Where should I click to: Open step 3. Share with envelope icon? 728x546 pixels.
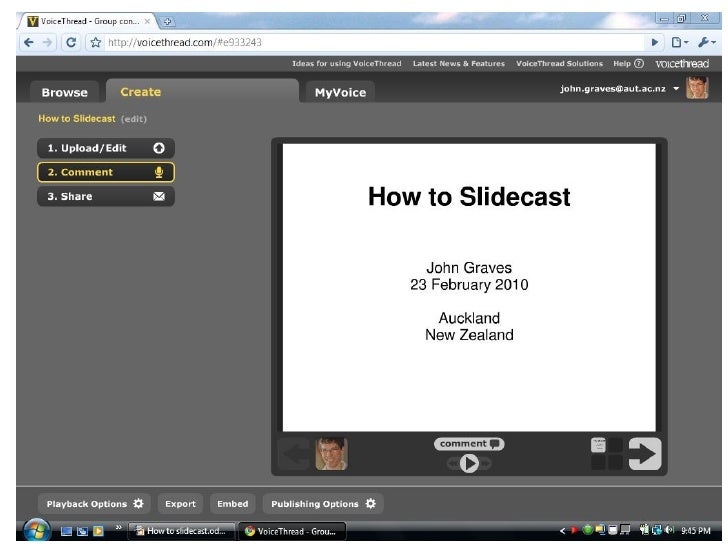(105, 197)
